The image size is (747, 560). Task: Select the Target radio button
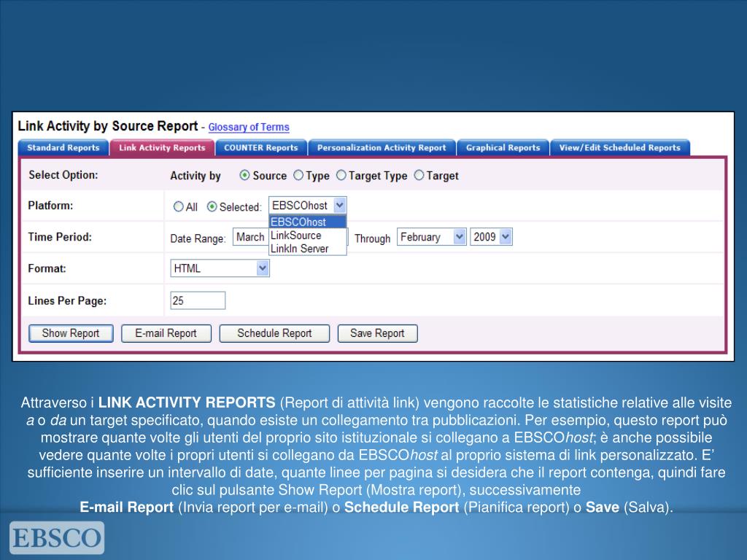coord(419,176)
